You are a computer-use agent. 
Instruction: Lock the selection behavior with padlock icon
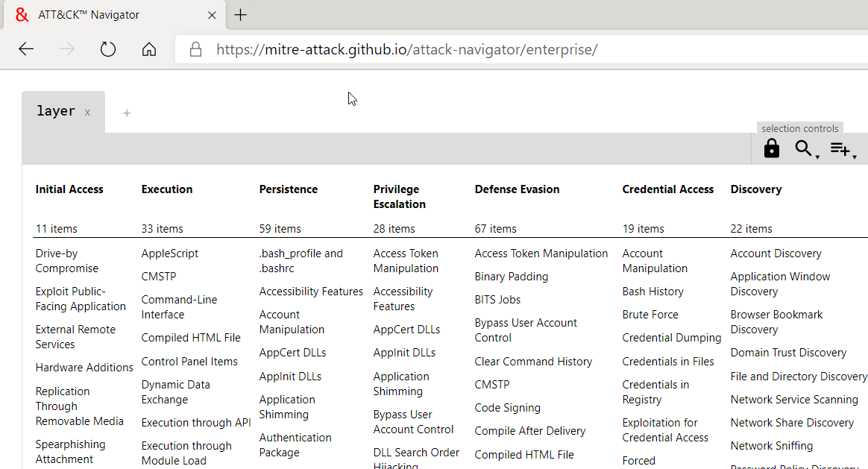click(771, 148)
